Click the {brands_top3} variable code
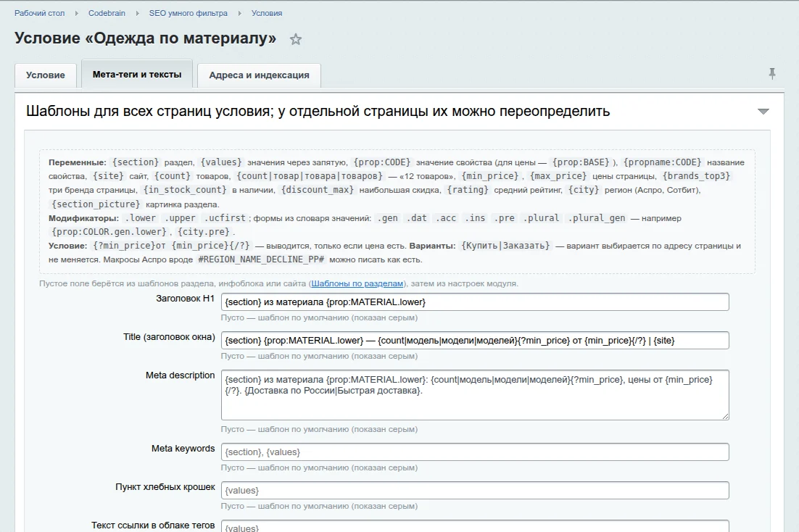 pyautogui.click(x=696, y=176)
